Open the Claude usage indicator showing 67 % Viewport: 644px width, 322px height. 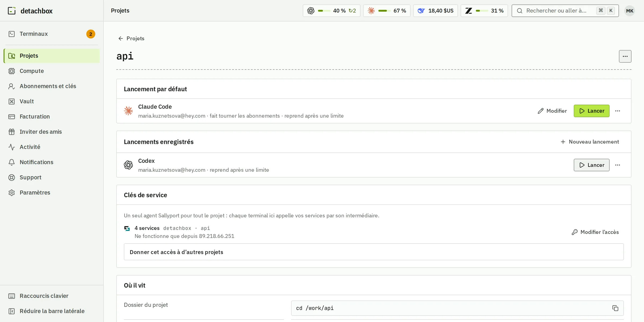point(387,11)
